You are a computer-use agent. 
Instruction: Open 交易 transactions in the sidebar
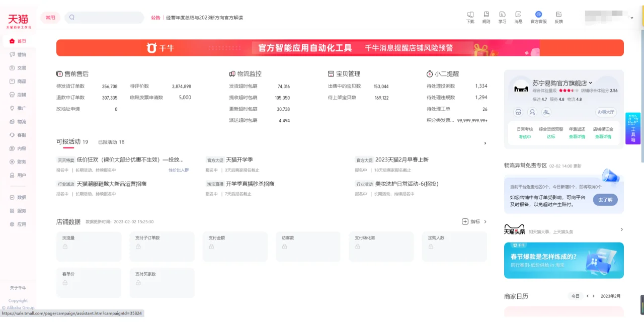coord(18,68)
